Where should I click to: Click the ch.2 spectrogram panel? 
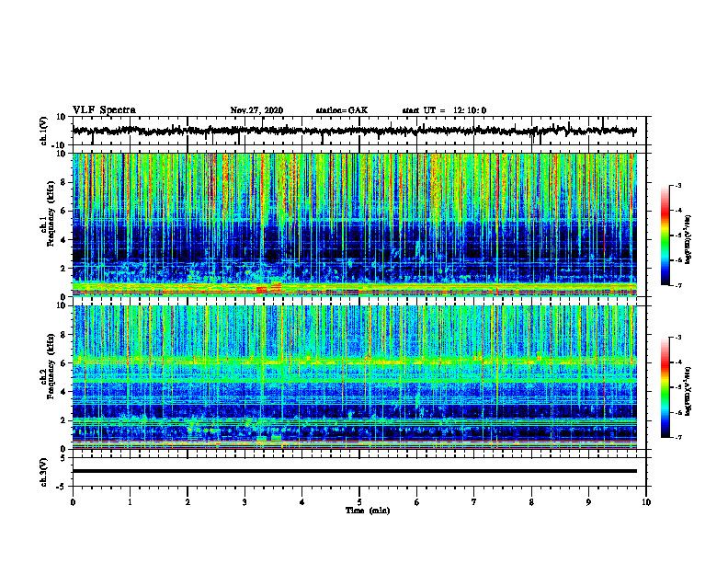pos(354,377)
